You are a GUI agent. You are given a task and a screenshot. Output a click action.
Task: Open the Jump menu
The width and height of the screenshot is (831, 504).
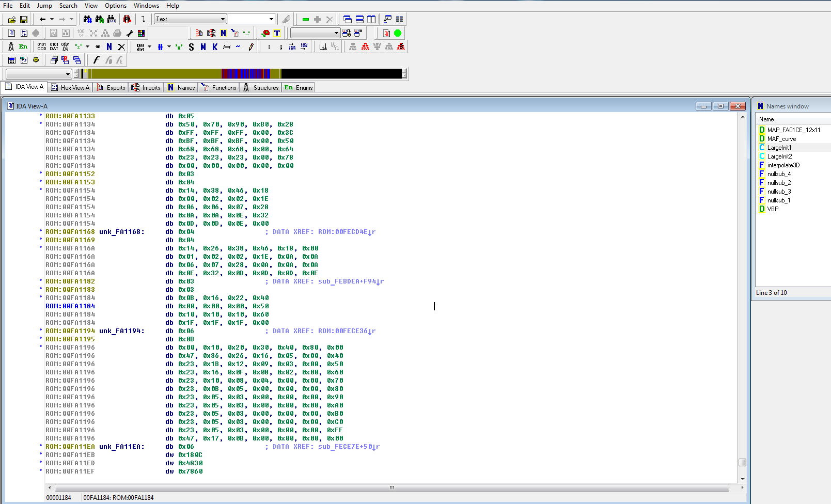click(44, 6)
